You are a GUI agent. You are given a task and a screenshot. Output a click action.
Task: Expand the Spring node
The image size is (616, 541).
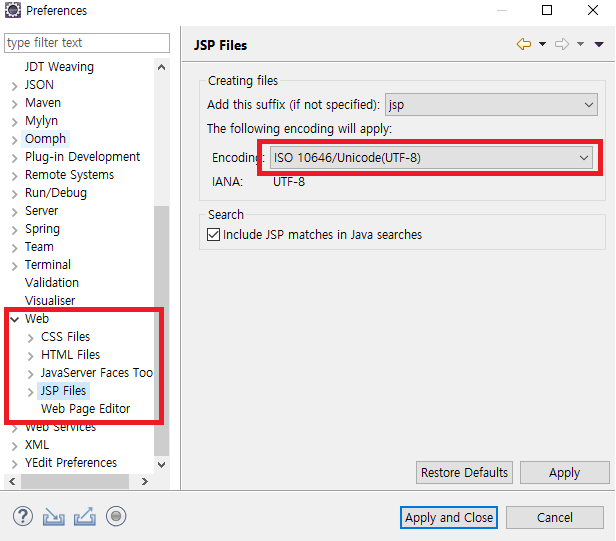coord(15,230)
